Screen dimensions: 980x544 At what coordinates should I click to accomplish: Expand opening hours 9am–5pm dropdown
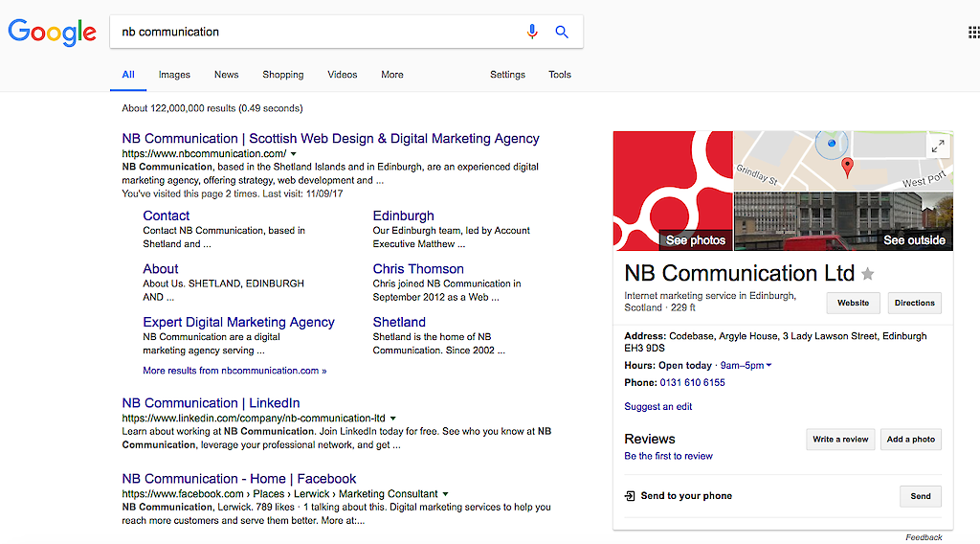click(x=746, y=365)
